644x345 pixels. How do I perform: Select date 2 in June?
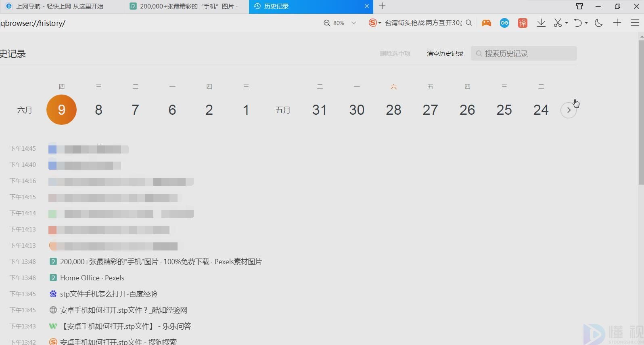tap(209, 109)
